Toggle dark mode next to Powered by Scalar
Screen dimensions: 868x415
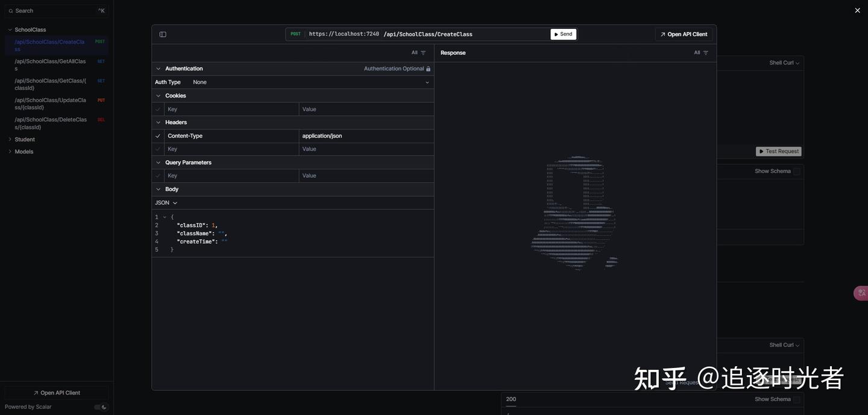98,405
